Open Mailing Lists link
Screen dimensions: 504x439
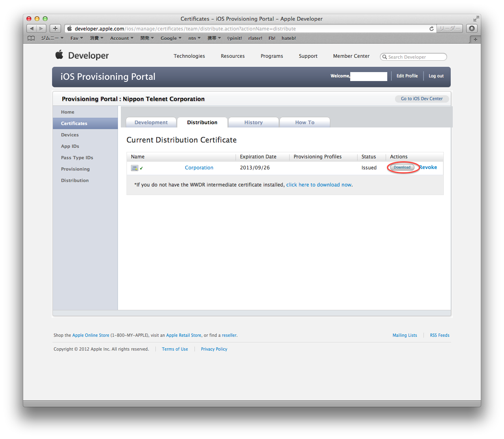click(x=405, y=336)
